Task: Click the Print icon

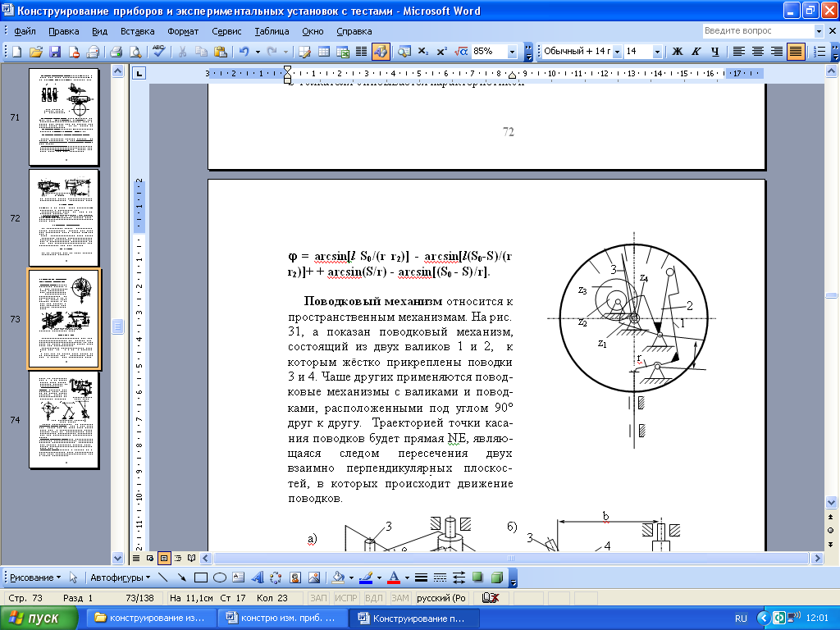Action: 116,52
